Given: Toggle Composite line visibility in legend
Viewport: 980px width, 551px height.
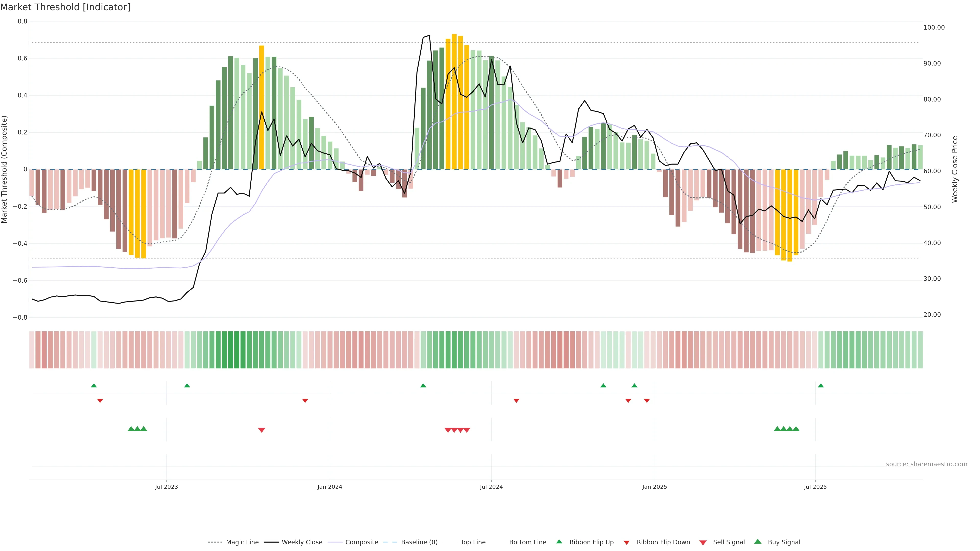Looking at the screenshot, I should tap(361, 542).
